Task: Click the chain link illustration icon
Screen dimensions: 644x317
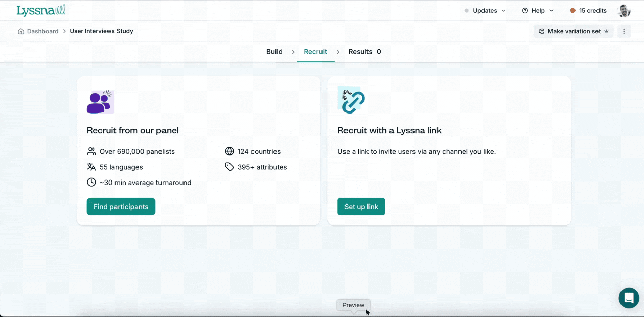Action: click(x=351, y=100)
